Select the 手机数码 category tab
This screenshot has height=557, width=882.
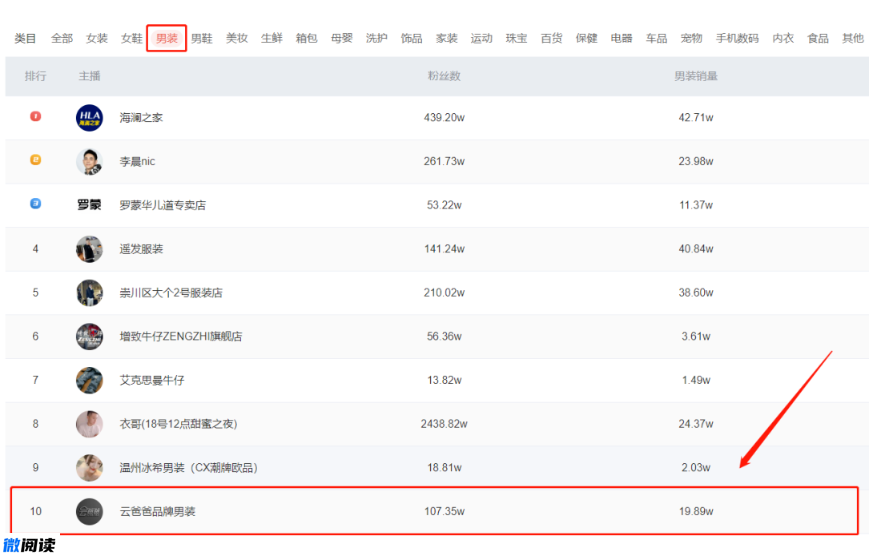[x=737, y=38]
